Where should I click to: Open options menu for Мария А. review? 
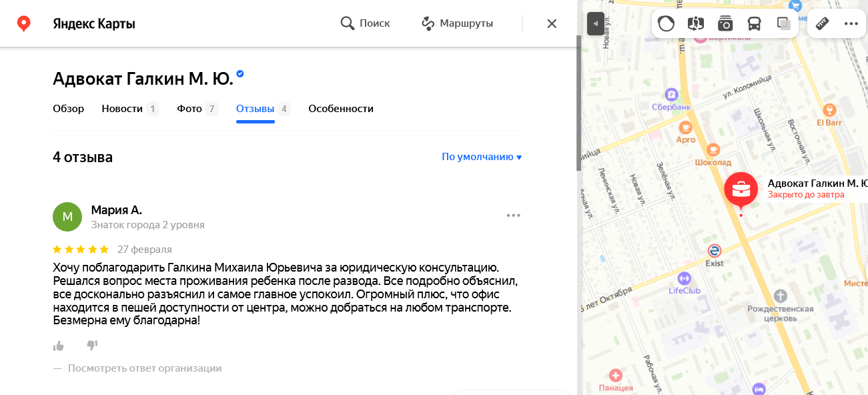513,216
